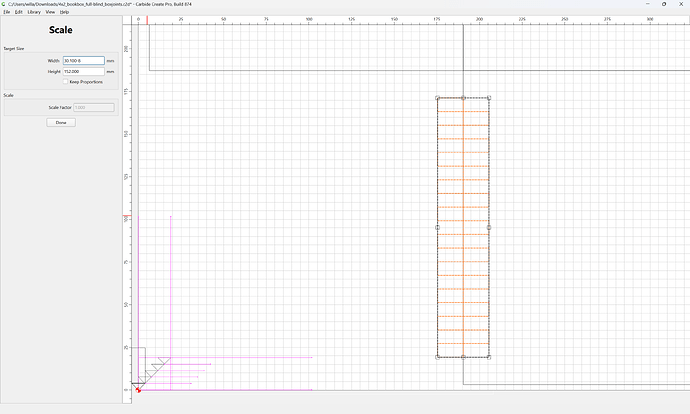The width and height of the screenshot is (690, 414).
Task: Select the top-right selection handle of the orange shape
Action: (489, 98)
